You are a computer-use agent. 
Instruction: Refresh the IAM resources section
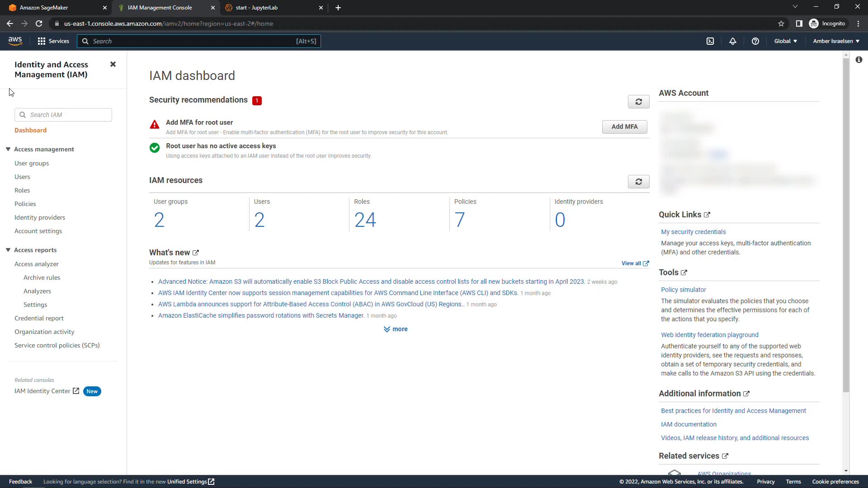point(638,182)
